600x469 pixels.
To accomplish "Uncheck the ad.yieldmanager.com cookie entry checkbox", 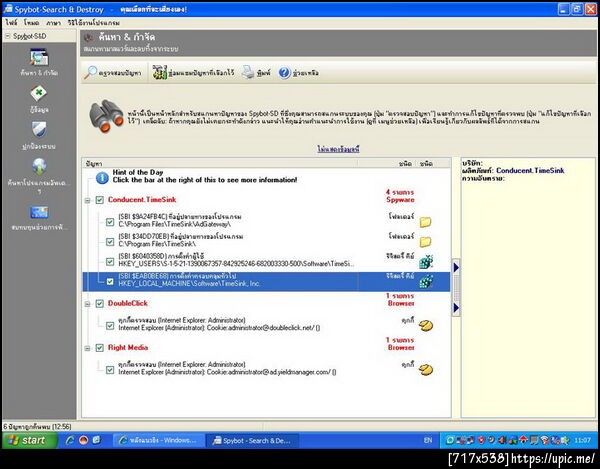I will [x=110, y=370].
